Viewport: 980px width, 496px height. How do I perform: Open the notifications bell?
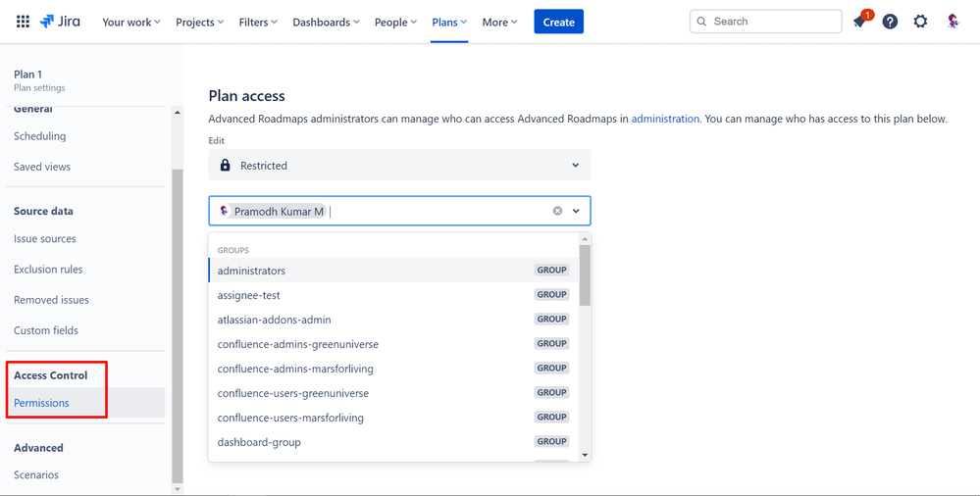coord(859,22)
